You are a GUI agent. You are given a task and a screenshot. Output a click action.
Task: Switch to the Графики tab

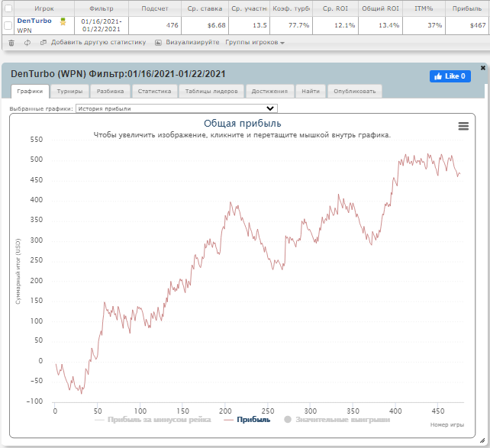pos(30,92)
